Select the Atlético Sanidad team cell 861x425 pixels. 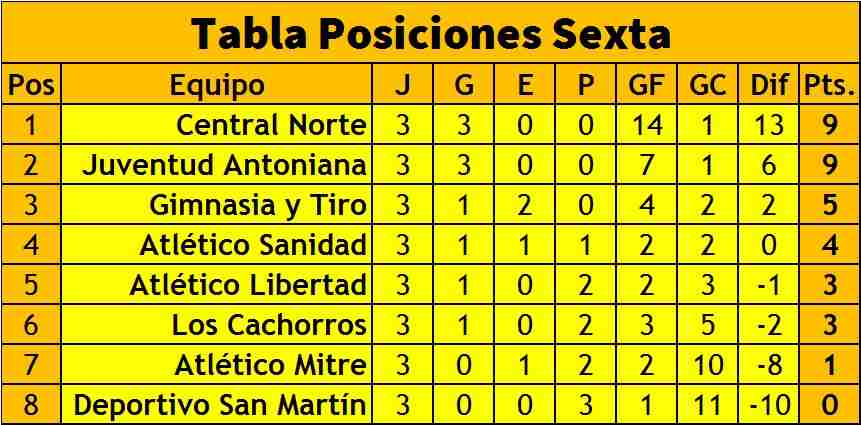[x=217, y=245]
